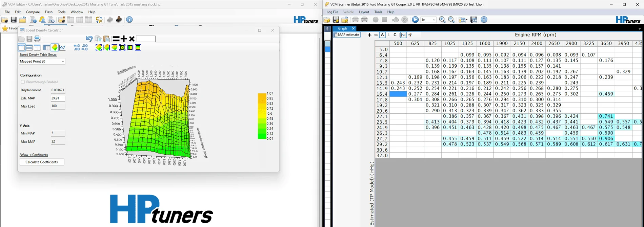This screenshot has width=644, height=227.
Task: Toggle horizontal split layout in calculator
Action: click(x=29, y=47)
